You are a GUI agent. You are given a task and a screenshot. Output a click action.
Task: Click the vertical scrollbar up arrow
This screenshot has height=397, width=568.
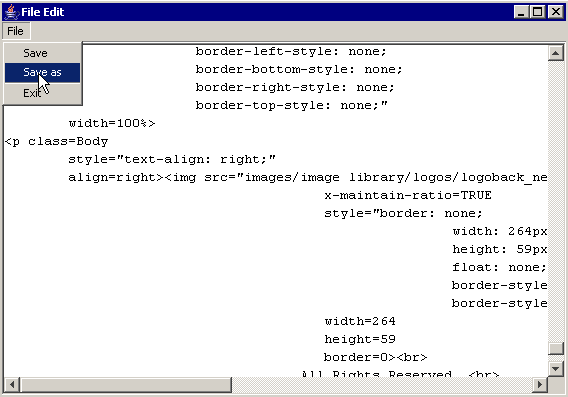(x=555, y=54)
